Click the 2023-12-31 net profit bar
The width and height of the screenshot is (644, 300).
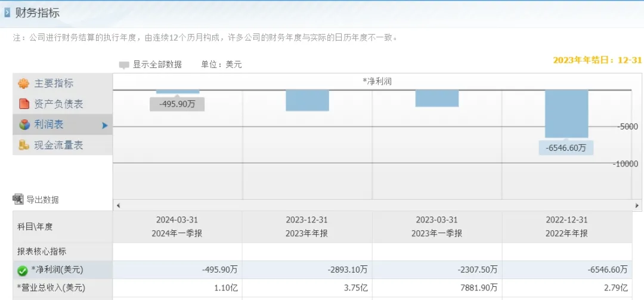[x=308, y=100]
